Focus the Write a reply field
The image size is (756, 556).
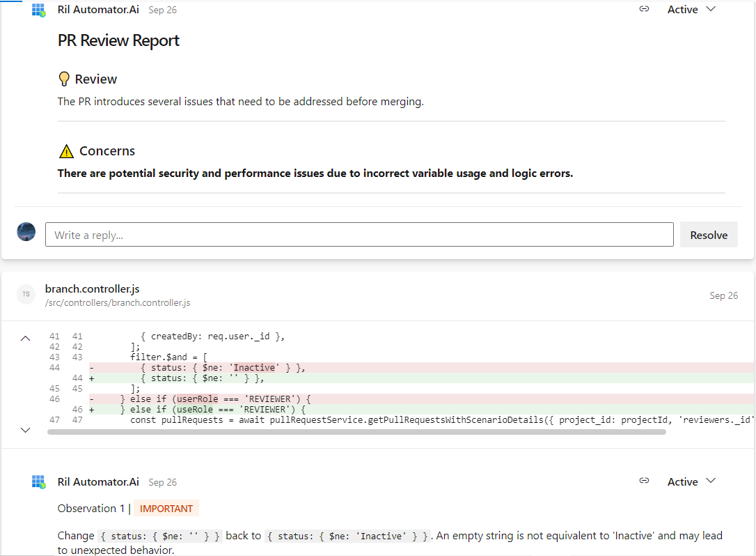pyautogui.click(x=359, y=235)
